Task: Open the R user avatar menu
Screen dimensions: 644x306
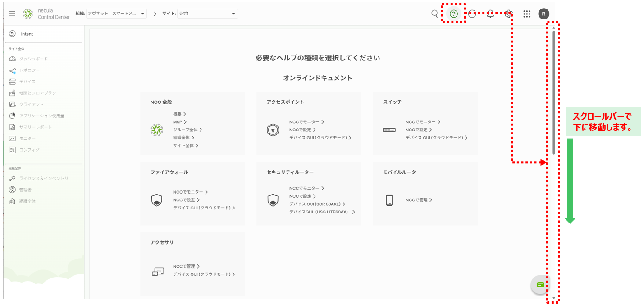Action: coord(544,14)
